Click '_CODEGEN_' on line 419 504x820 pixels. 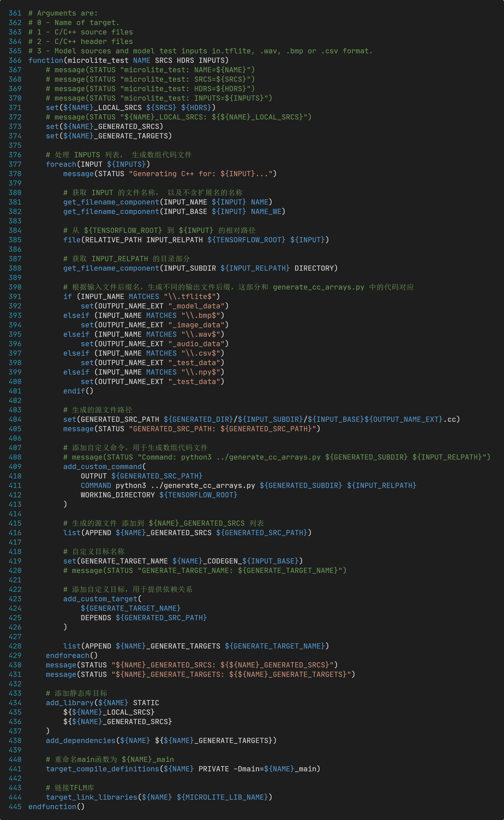222,561
